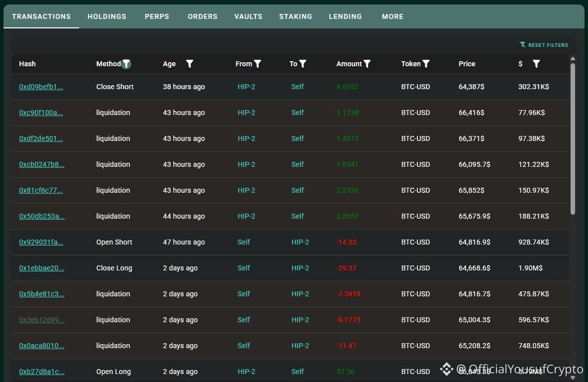This screenshot has width=588, height=382.
Task: Click HIP-2 in the Close Short row
Action: 246,87
